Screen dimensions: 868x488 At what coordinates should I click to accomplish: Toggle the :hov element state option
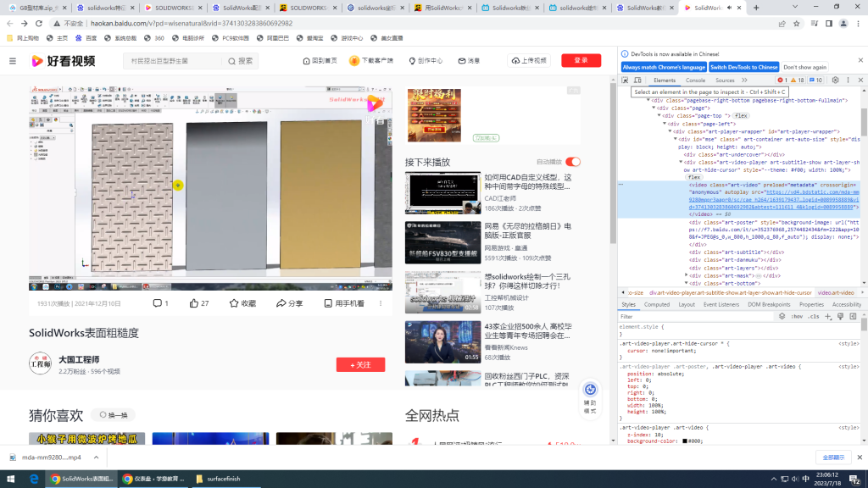[797, 316]
